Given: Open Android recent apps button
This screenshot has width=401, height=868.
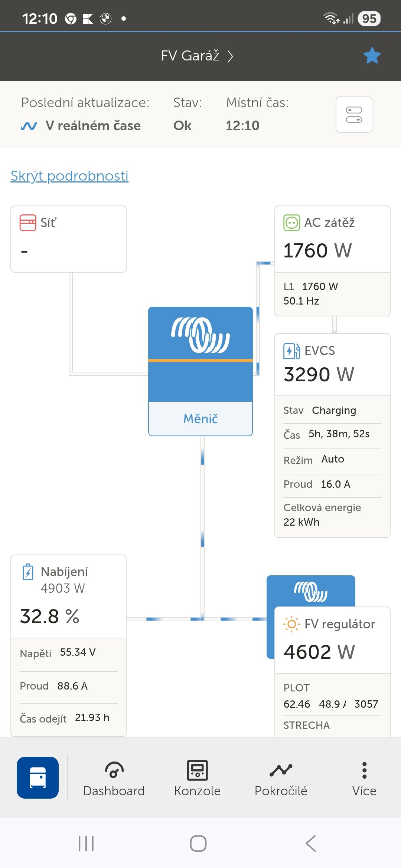Looking at the screenshot, I should [86, 844].
